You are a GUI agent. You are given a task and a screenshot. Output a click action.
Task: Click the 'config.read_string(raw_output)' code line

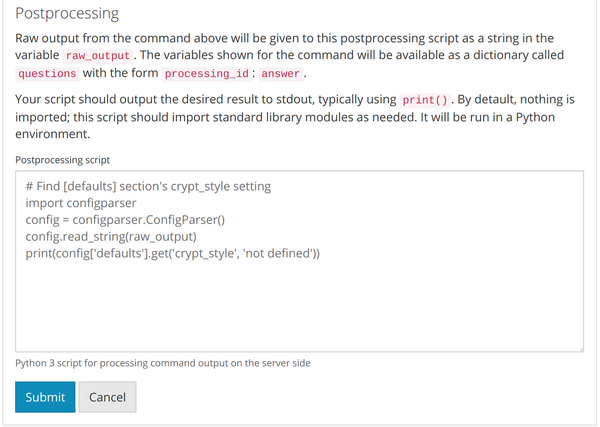[x=112, y=236]
